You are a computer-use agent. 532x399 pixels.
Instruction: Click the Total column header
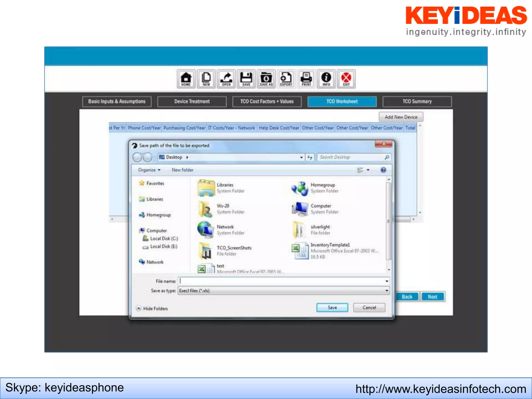tap(410, 128)
